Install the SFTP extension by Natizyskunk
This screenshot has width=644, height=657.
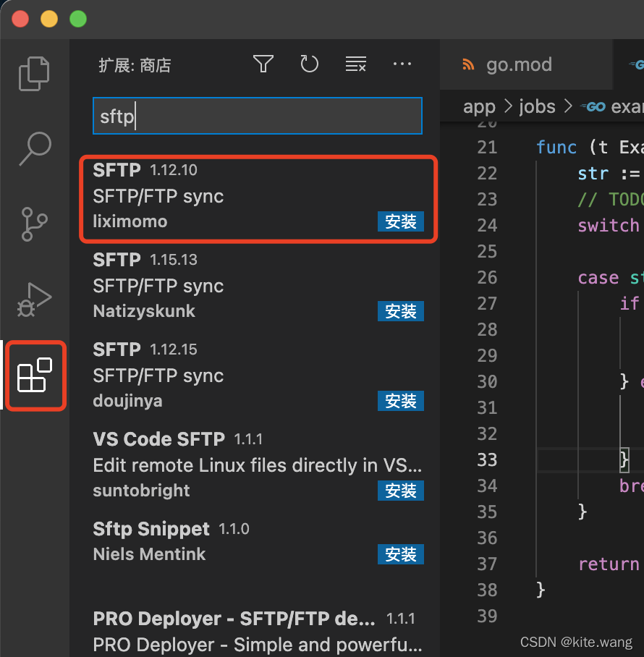[400, 312]
